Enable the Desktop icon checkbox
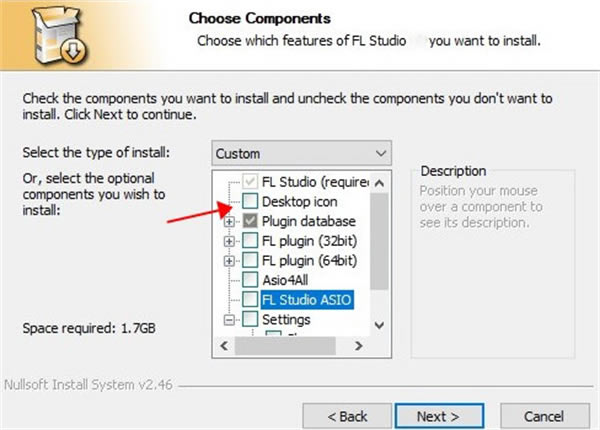The width and height of the screenshot is (600, 430). [x=250, y=202]
